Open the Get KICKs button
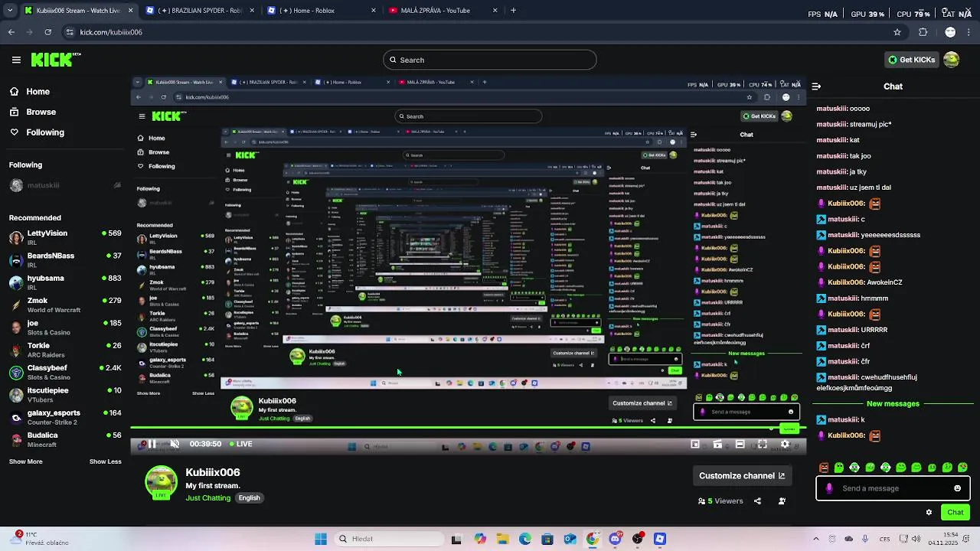Image resolution: width=980 pixels, height=551 pixels. coord(911,60)
